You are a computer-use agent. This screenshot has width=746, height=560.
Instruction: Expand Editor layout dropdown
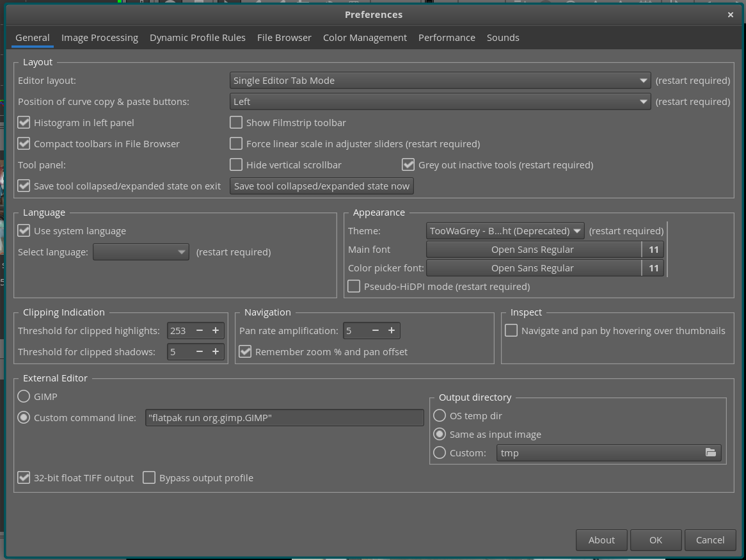pos(440,81)
